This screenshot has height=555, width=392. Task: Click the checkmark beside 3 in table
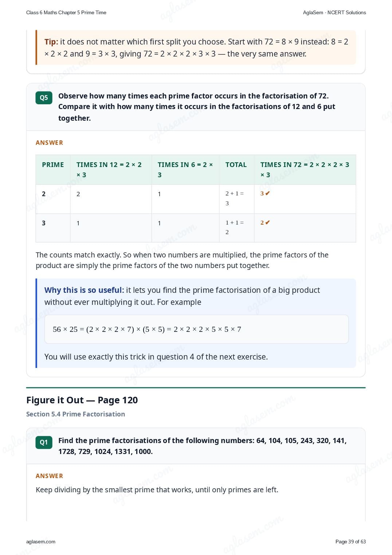click(x=267, y=193)
